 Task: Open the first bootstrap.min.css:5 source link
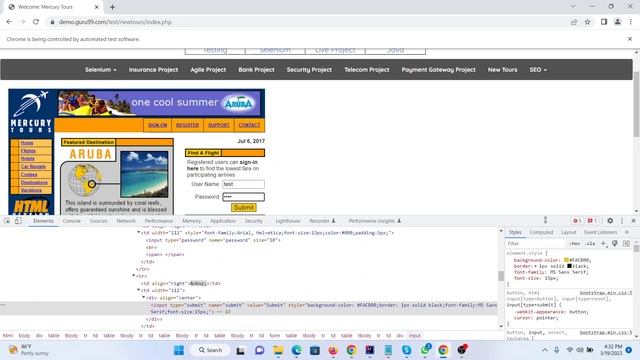pyautogui.click(x=606, y=293)
